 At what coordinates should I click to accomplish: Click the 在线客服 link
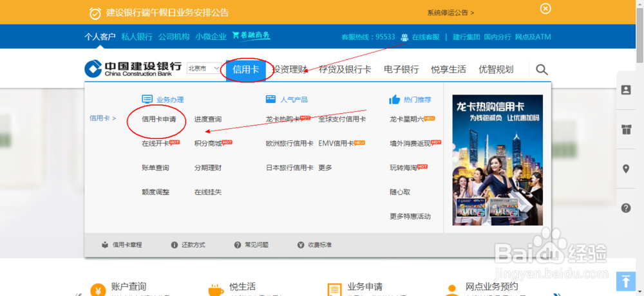pos(426,37)
